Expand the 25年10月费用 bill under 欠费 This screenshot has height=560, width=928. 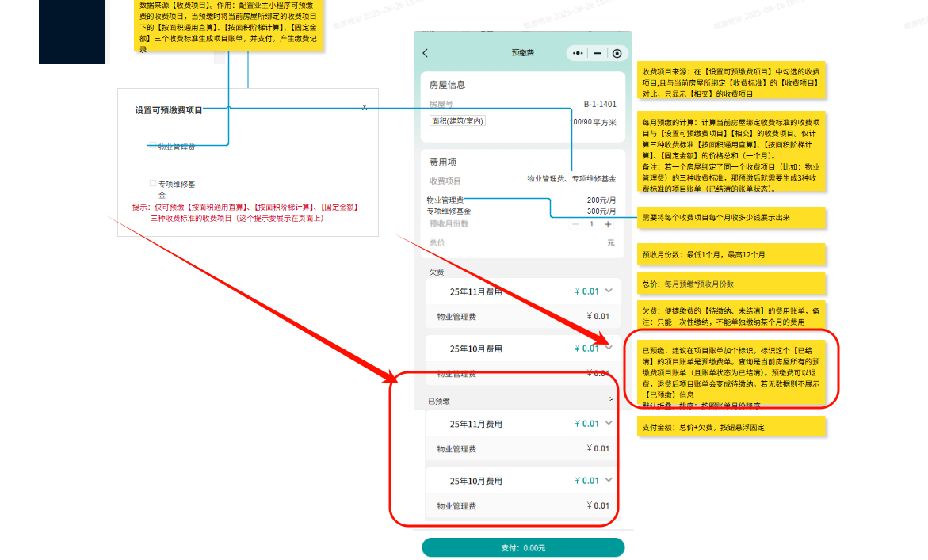(x=609, y=349)
